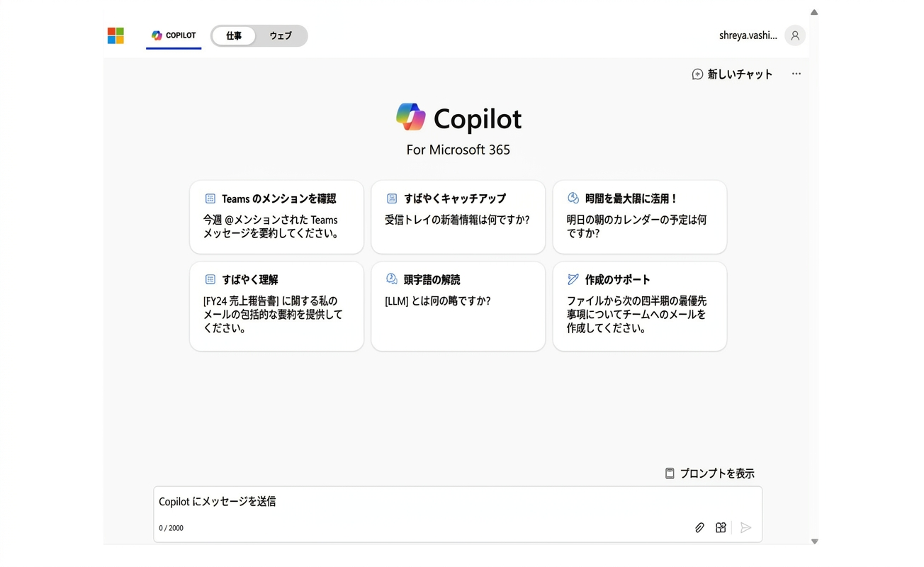Viewport: 924px width, 567px height.
Task: Click the 頭字語の解読 card title
Action: 432,279
